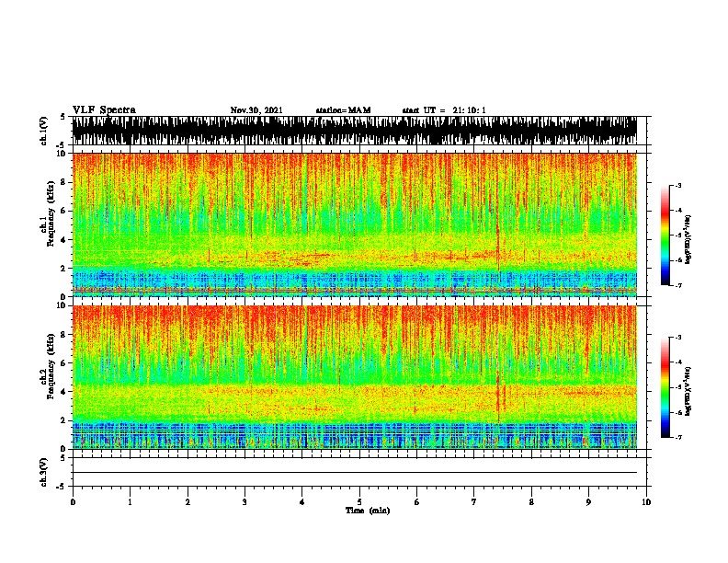Screen dimensions: 728x563
Task: Click the log(PSD) label beside ch.1 color bar
Action: [x=688, y=239]
